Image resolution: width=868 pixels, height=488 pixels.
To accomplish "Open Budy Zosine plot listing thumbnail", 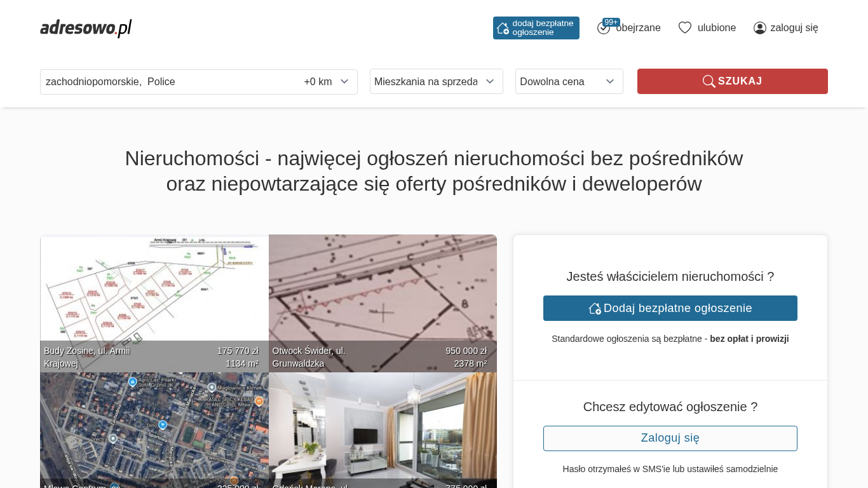I will point(154,299).
